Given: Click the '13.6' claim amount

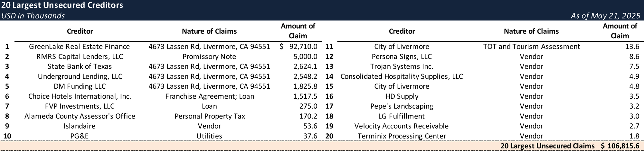Looking at the screenshot, I should click(x=632, y=47).
